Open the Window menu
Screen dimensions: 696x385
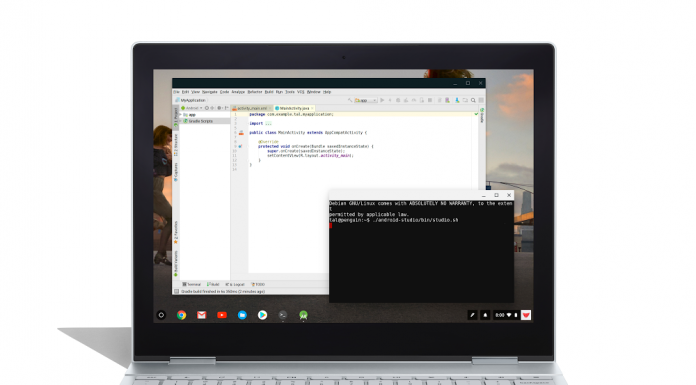pyautogui.click(x=313, y=92)
